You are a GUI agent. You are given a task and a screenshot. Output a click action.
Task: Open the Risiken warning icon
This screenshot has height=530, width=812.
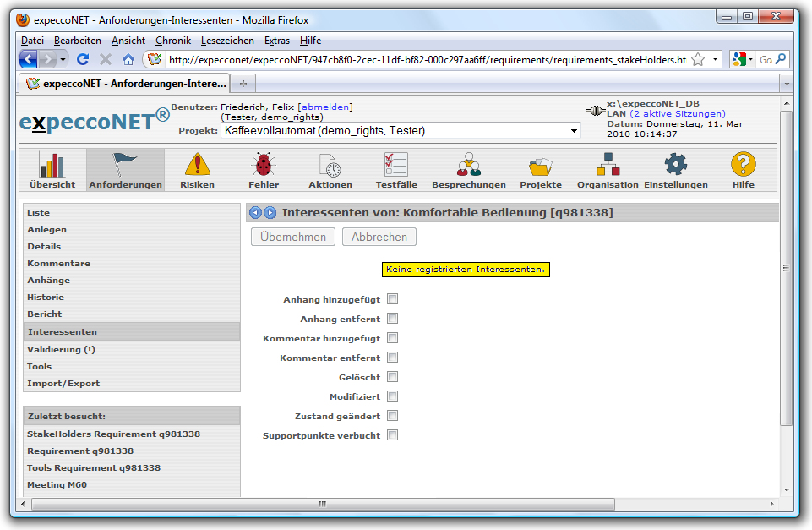pyautogui.click(x=197, y=165)
